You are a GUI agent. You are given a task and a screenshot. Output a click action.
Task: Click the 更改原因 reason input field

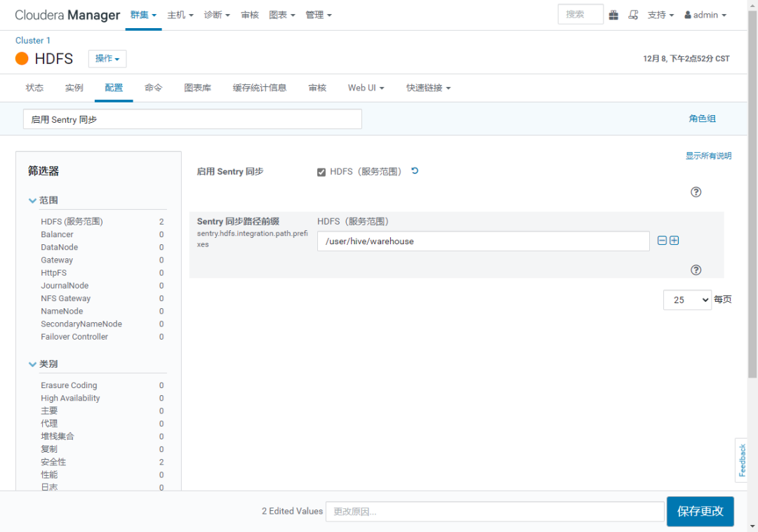pos(495,511)
